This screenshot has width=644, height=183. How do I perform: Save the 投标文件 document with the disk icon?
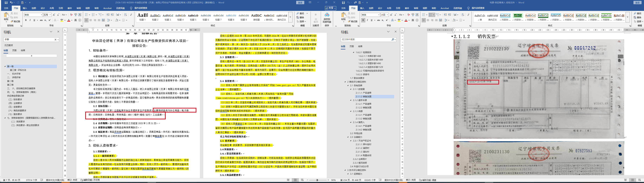click(x=343, y=2)
